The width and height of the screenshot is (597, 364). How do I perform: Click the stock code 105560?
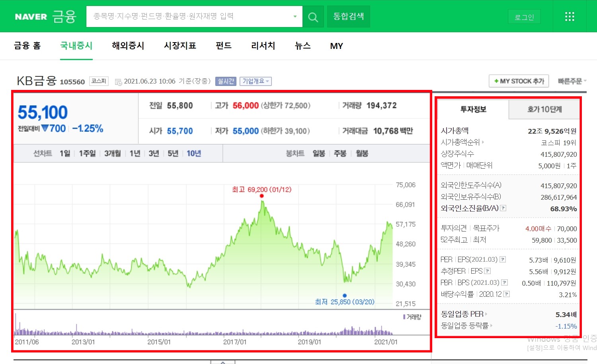(72, 82)
